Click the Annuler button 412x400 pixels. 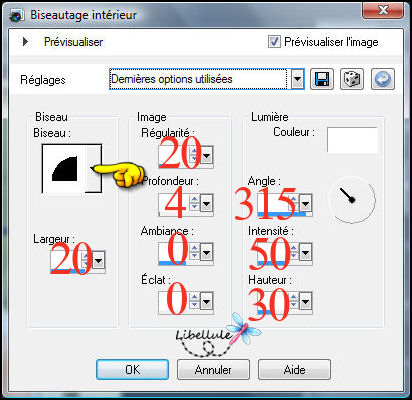(x=213, y=369)
